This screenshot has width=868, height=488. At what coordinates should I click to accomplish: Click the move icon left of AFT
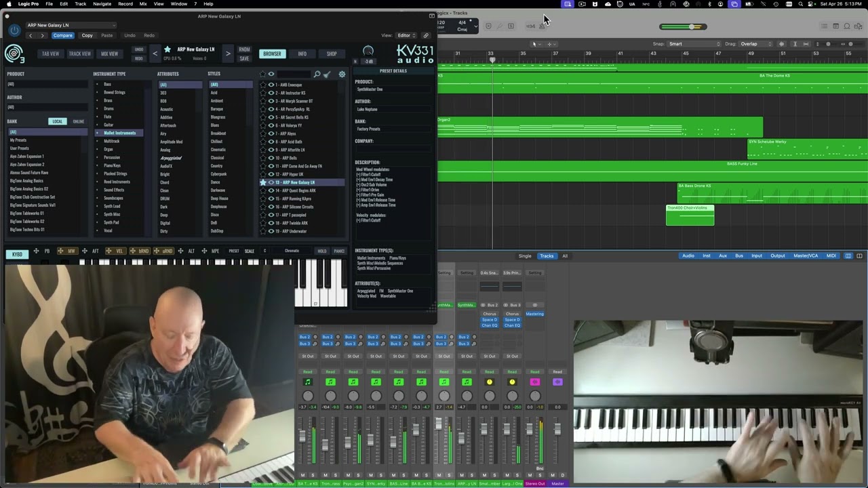pos(84,251)
